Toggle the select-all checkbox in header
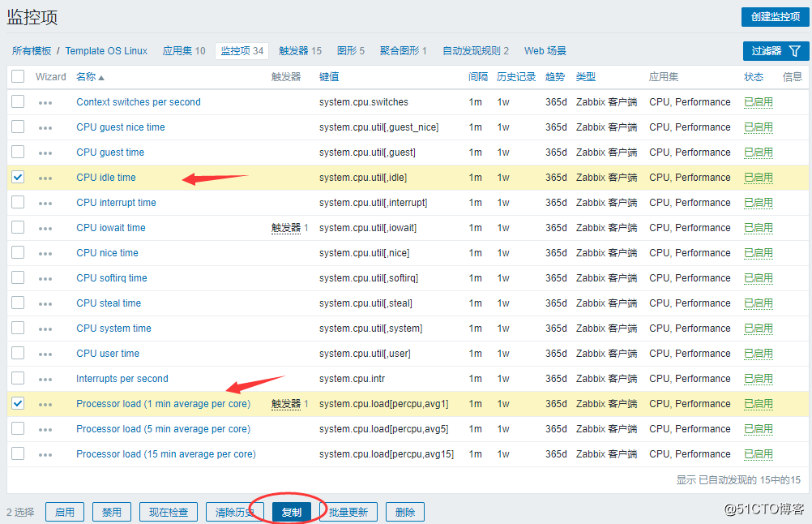Viewport: 812px width, 524px height. (x=18, y=76)
